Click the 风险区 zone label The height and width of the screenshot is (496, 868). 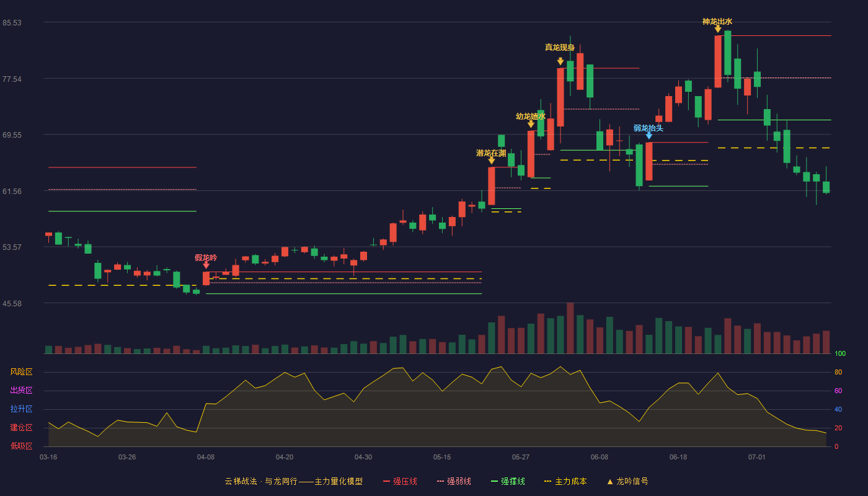[21, 372]
